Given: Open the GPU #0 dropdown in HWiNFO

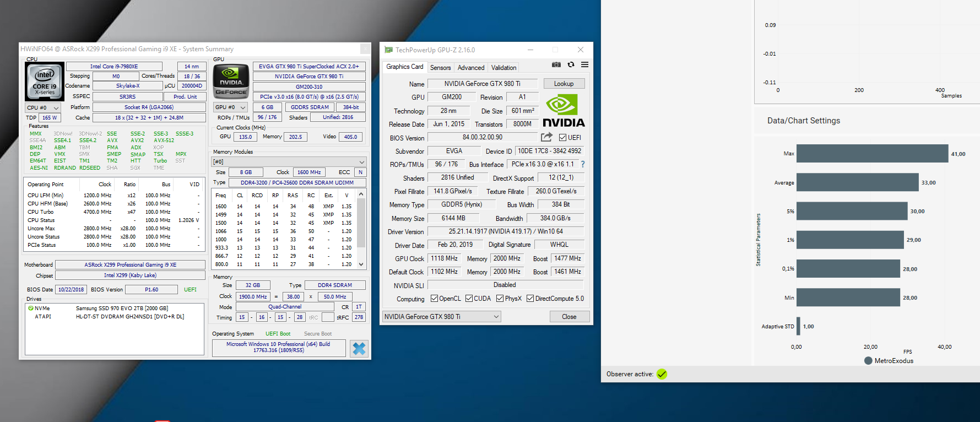Looking at the screenshot, I should 231,107.
